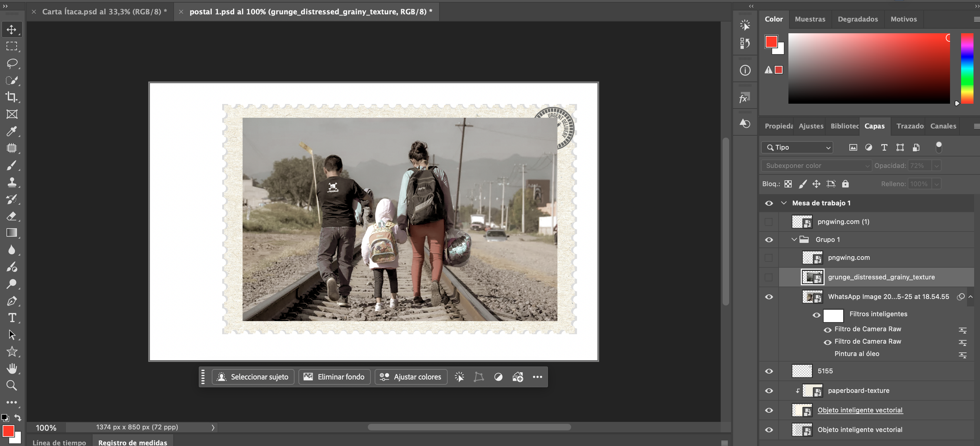Click the Eliminar fondo button
The height and width of the screenshot is (446, 980).
point(334,377)
